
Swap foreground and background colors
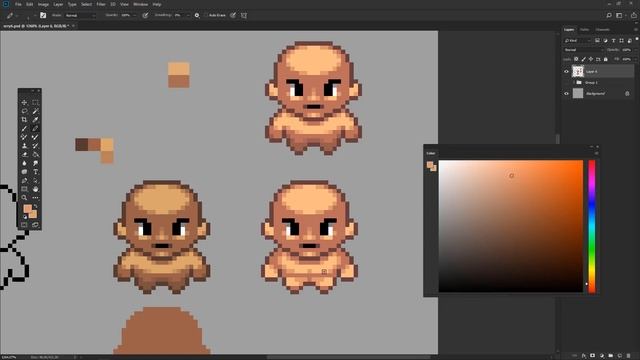(35, 207)
